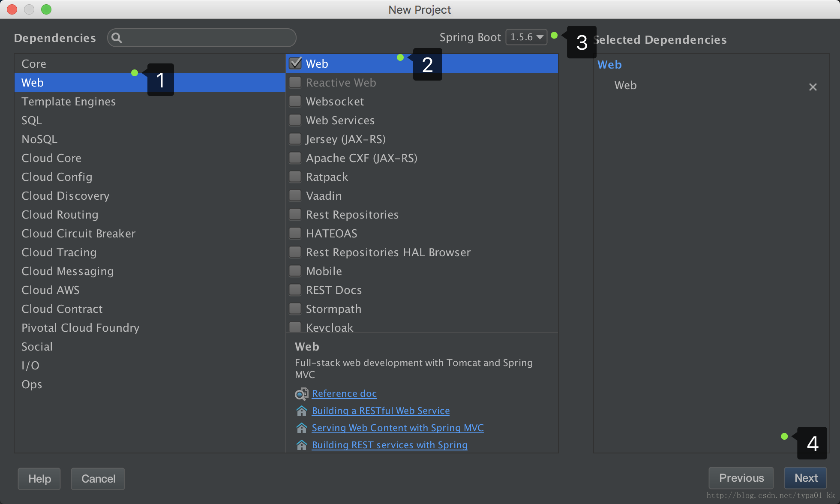Open Serving Web Content with Spring MVC
This screenshot has height=504, width=840.
[397, 428]
